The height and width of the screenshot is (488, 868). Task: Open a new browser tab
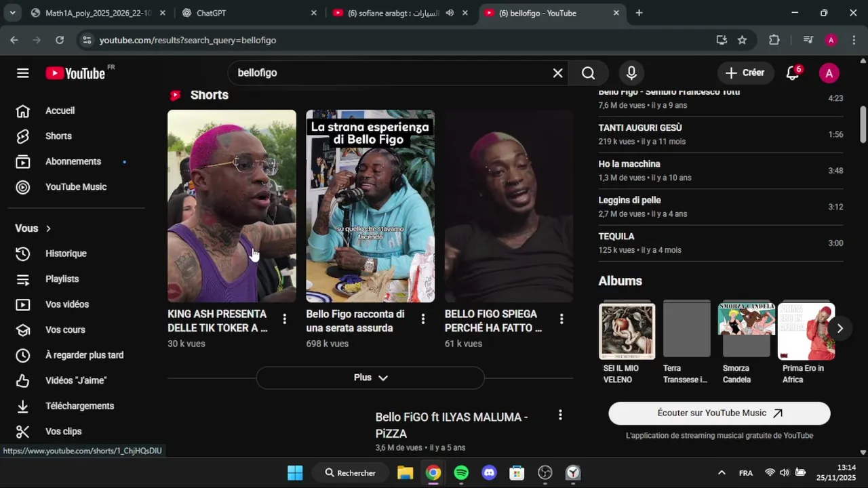(639, 13)
